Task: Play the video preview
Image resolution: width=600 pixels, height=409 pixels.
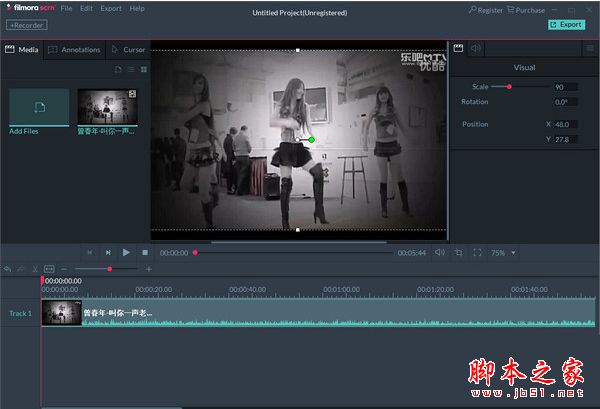Action: [126, 253]
